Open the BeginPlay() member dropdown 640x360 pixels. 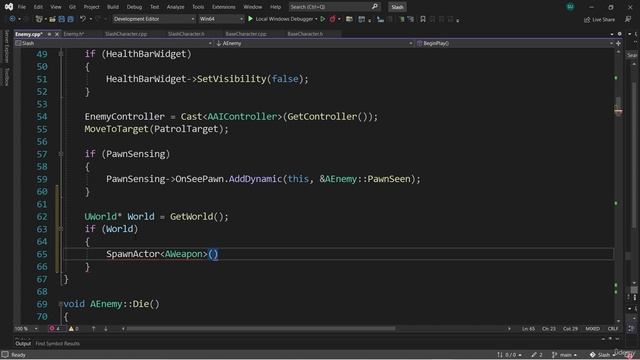point(514,43)
